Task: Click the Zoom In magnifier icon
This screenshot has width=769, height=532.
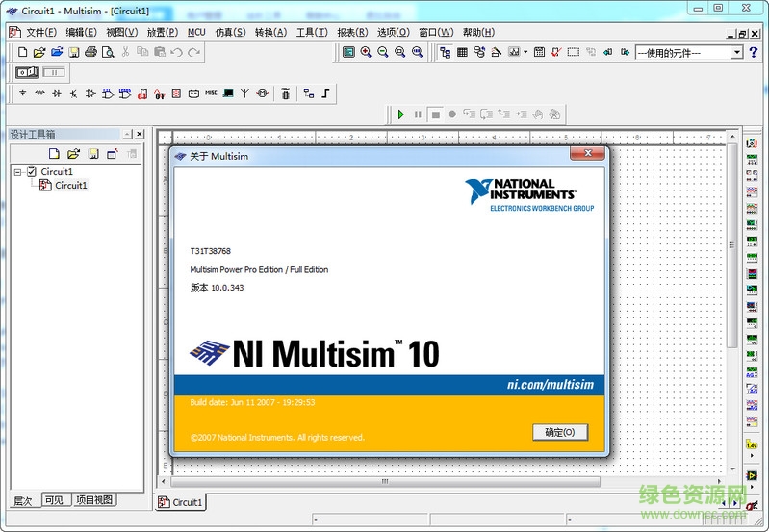Action: tap(366, 52)
